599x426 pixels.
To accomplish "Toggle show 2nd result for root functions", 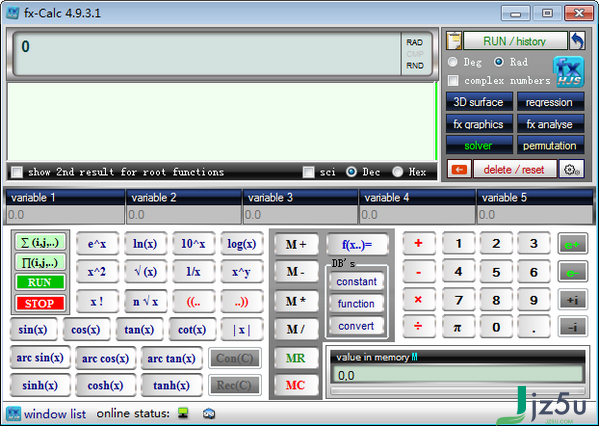I will [17, 172].
